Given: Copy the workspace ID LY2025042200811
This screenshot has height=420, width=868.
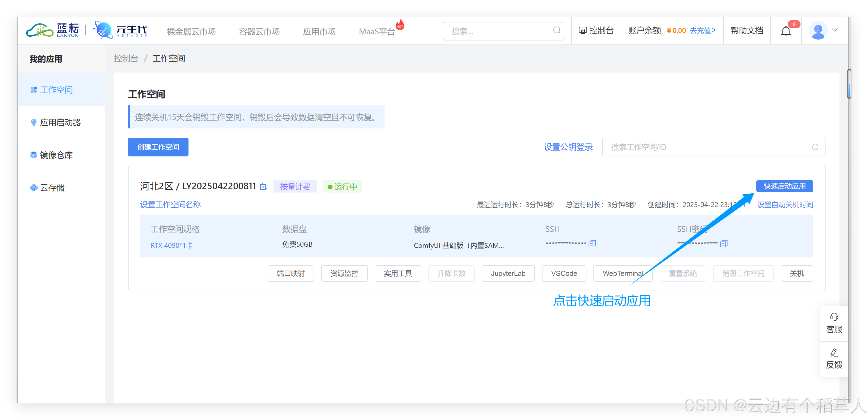Looking at the screenshot, I should (264, 186).
